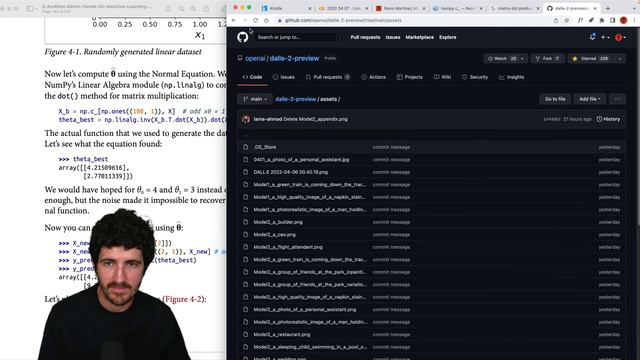Viewport: 640px width, 360px height.
Task: Select the Projects tab
Action: pyautogui.click(x=410, y=77)
